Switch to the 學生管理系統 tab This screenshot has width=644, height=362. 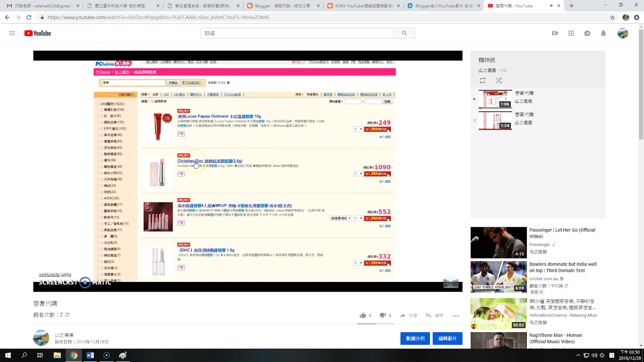pyautogui.click(x=203, y=6)
